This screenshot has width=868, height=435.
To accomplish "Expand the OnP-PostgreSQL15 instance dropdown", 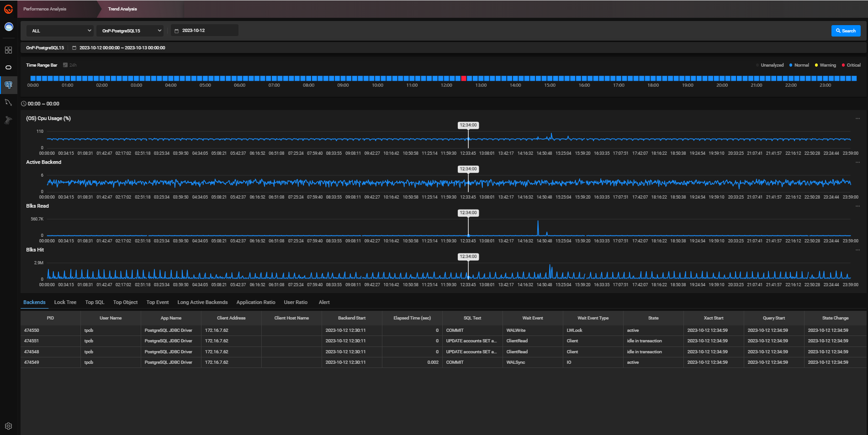I will [x=131, y=31].
